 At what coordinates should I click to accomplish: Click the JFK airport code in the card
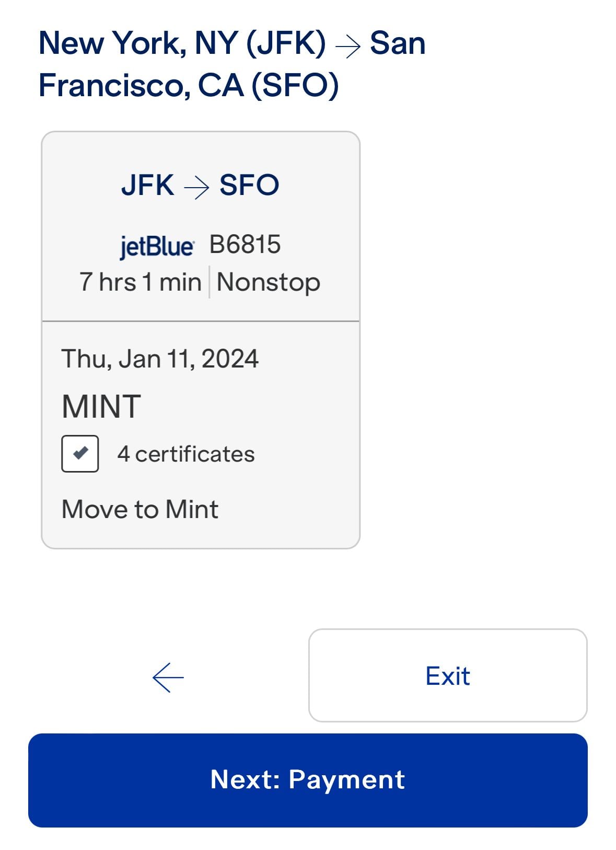pos(148,185)
